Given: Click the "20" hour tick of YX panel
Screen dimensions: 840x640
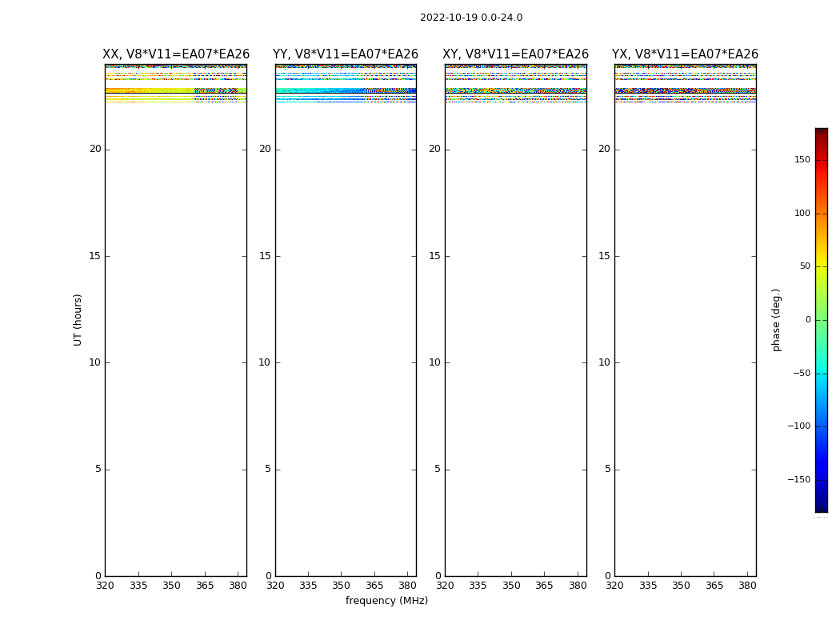Looking at the screenshot, I should click(x=605, y=149).
